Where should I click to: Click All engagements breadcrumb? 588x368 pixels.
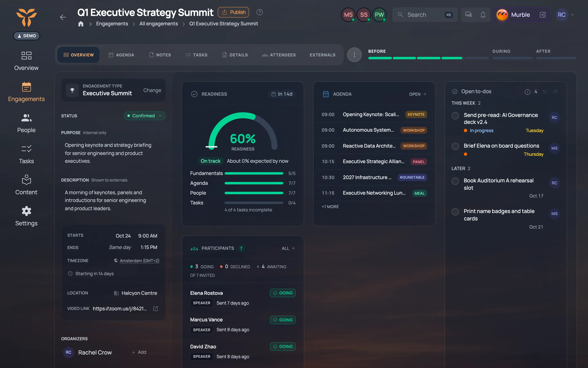click(158, 24)
